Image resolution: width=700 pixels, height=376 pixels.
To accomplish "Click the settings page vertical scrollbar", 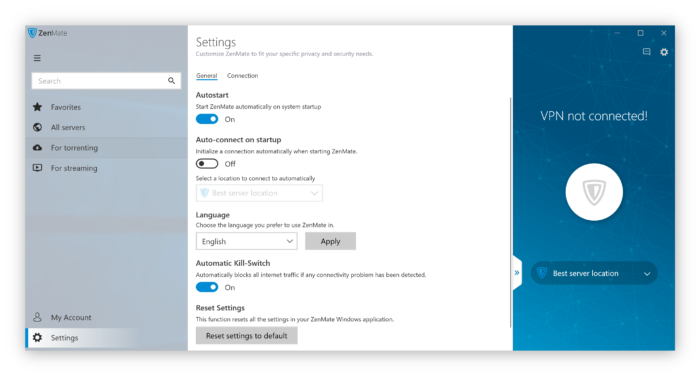I will point(510,212).
